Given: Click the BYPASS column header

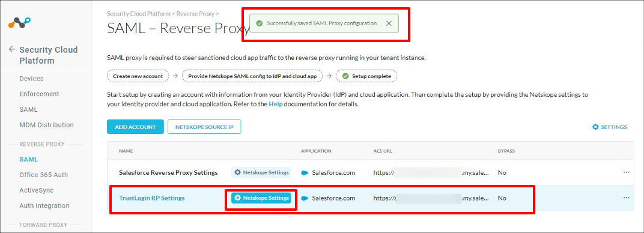Looking at the screenshot, I should tap(506, 151).
